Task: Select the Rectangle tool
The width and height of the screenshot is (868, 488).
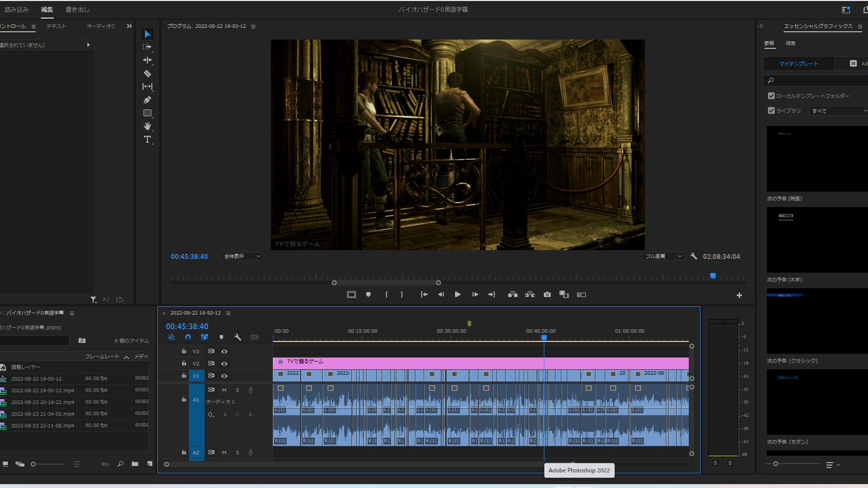Action: (x=147, y=113)
